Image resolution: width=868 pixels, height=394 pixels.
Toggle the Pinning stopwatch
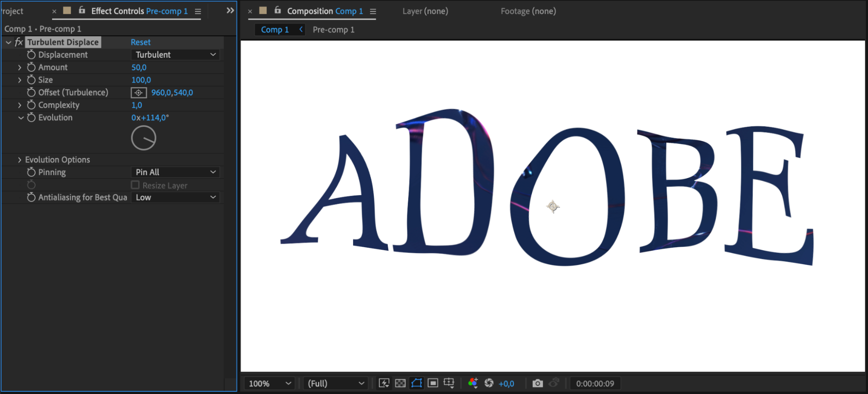31,172
